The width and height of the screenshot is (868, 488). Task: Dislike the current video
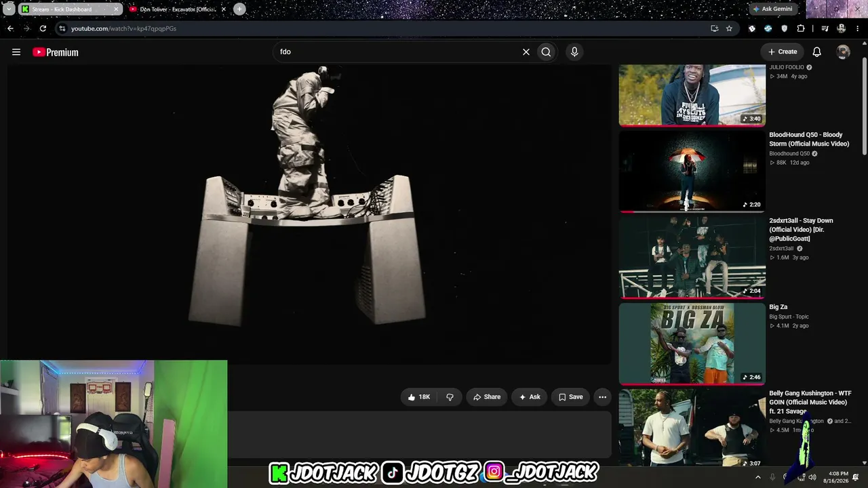pos(450,397)
